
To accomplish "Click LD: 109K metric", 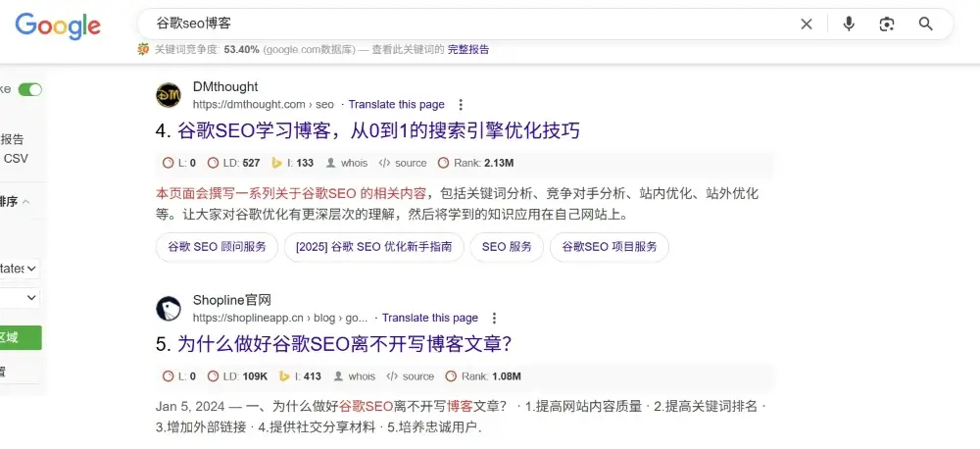I will (x=237, y=376).
